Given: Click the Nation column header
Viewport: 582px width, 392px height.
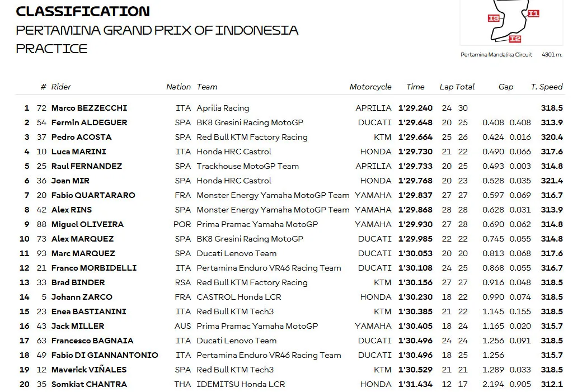Looking at the screenshot, I should click(x=179, y=87).
